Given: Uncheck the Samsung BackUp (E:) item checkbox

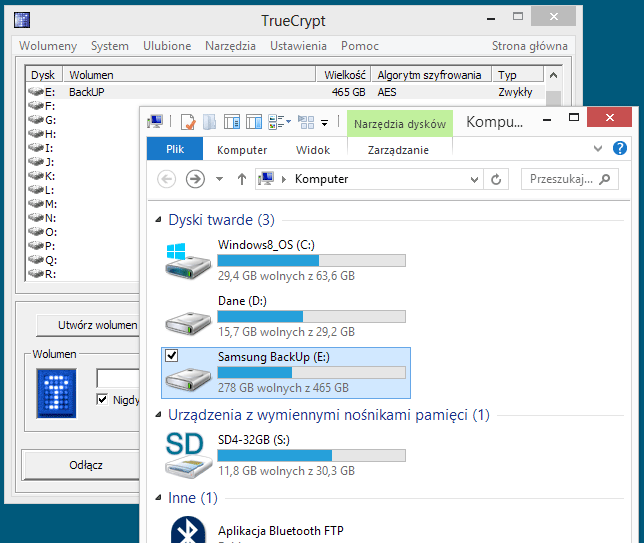Looking at the screenshot, I should (x=171, y=355).
